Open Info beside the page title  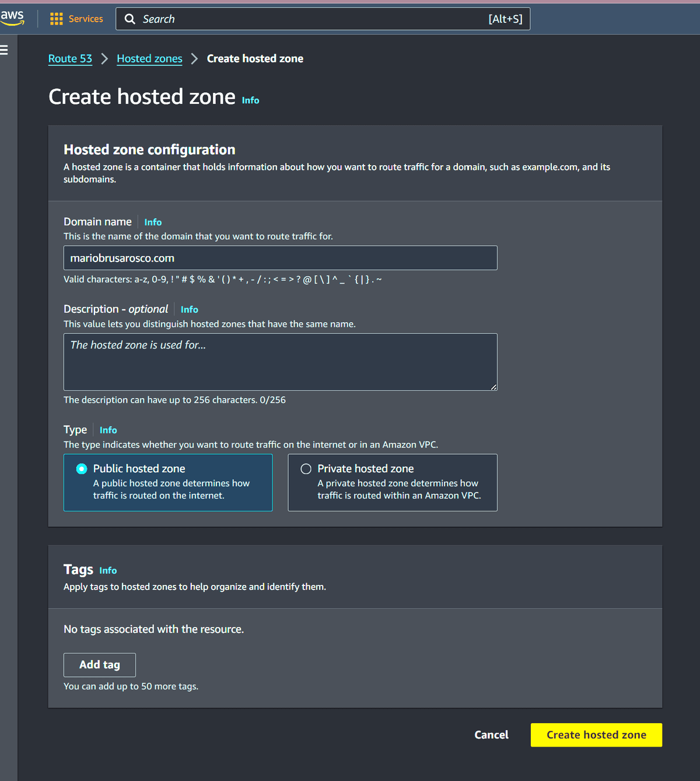[x=250, y=100]
